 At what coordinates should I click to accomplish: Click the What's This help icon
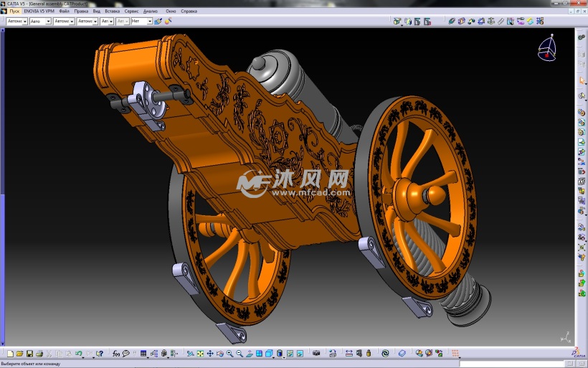point(100,354)
